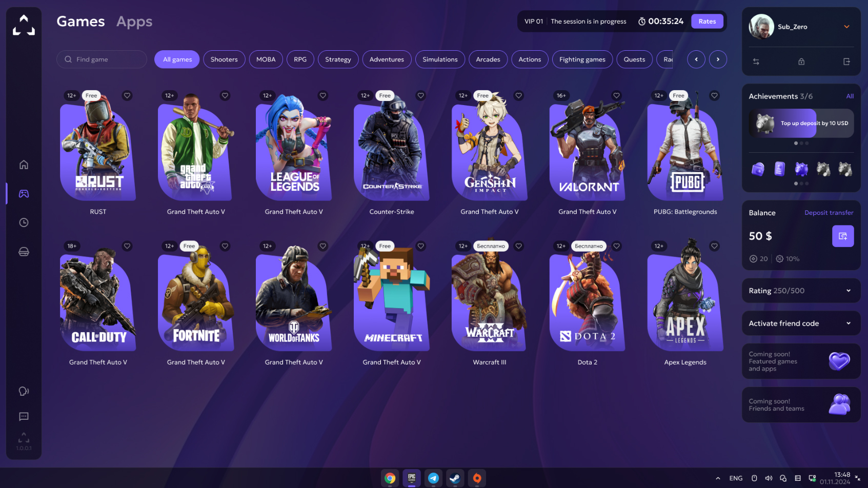Screen dimensions: 868x488
Task: Click the Find game search field
Action: (102, 59)
